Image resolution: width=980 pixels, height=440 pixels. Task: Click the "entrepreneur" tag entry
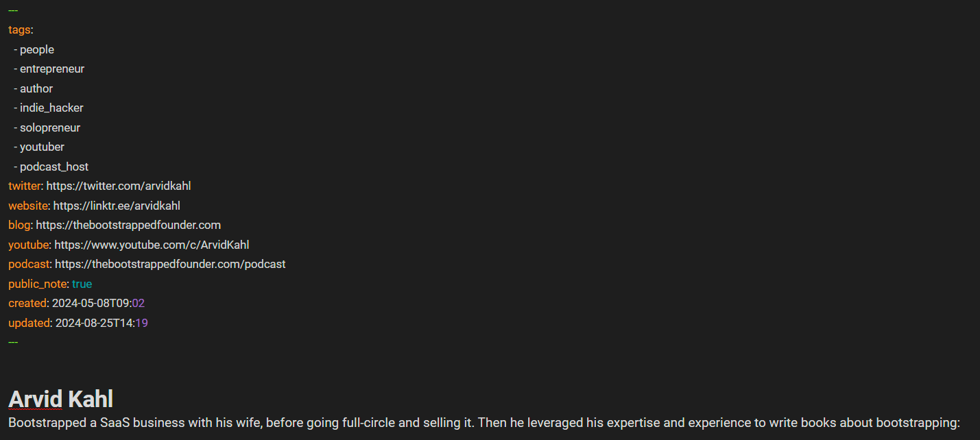point(52,69)
